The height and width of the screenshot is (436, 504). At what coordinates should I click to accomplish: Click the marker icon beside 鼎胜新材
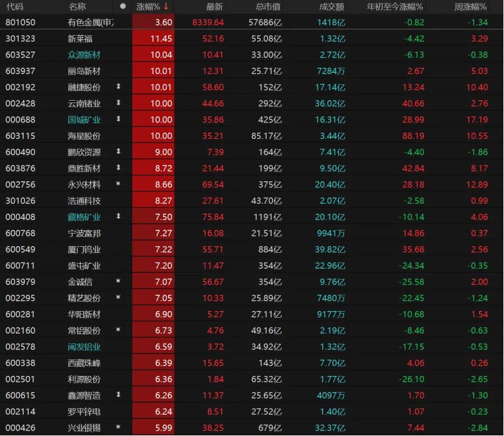118,168
